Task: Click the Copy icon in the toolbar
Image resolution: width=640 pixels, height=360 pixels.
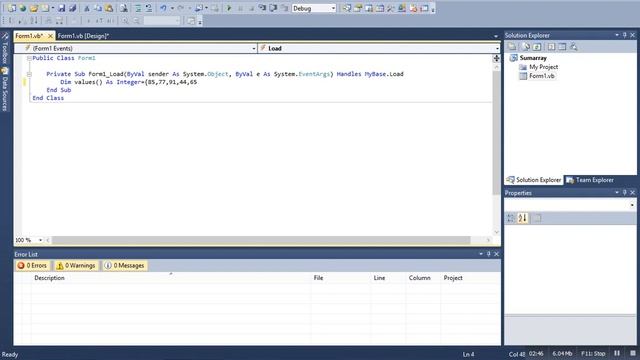Action: 98,8
